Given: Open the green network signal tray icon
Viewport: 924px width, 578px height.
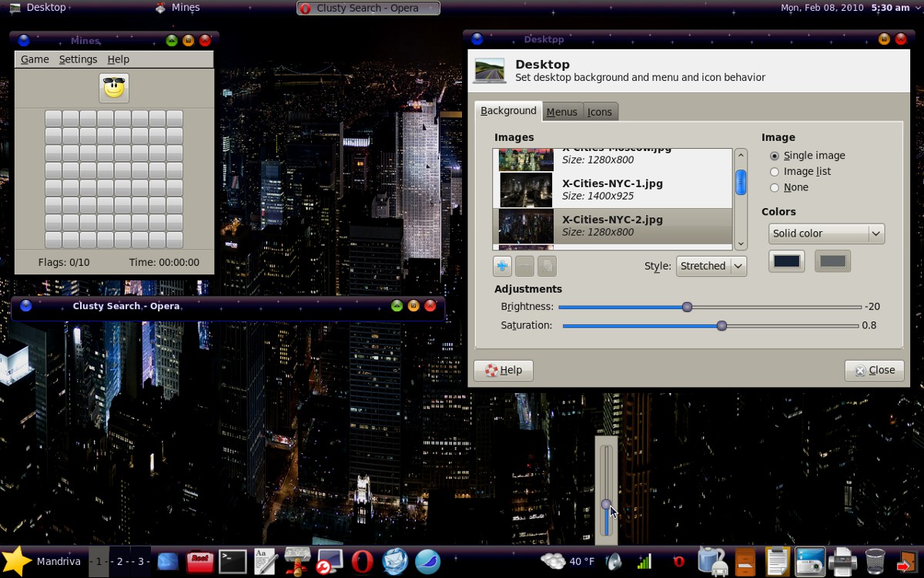Looking at the screenshot, I should click(x=644, y=562).
